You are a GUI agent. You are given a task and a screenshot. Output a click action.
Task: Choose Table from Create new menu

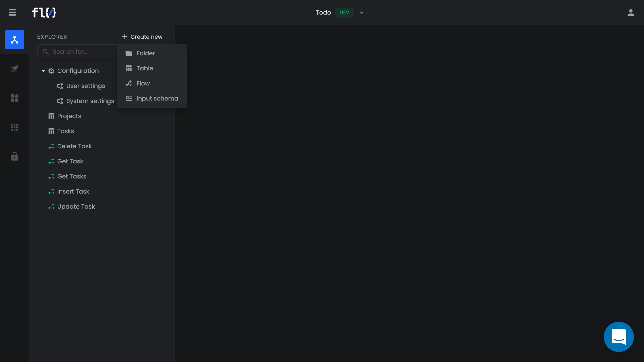145,68
